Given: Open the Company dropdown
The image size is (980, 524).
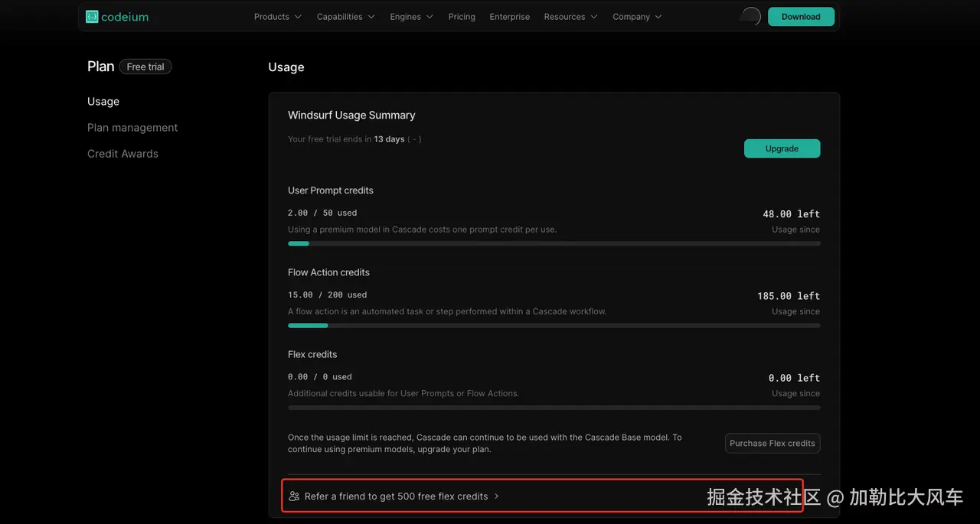Looking at the screenshot, I should tap(637, 16).
